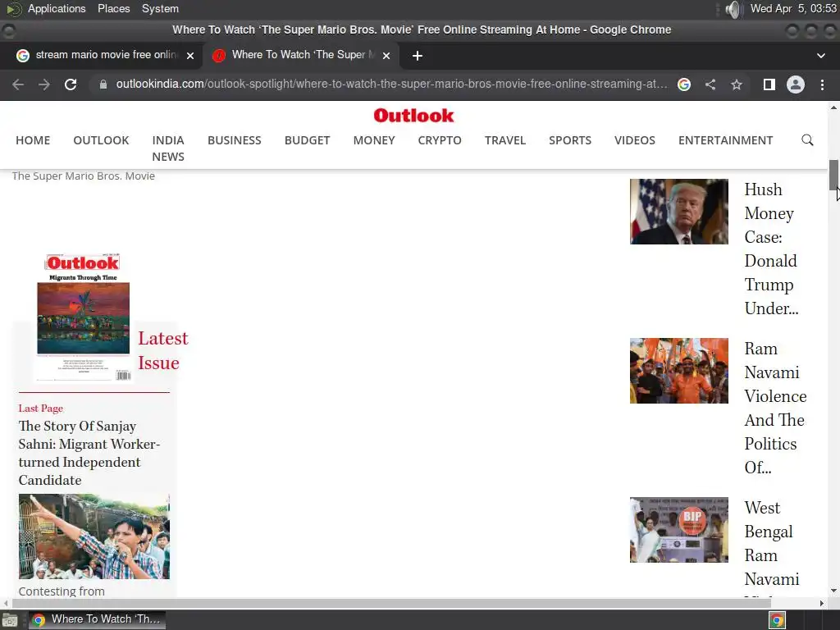
Task: Click the Outlook logo at page top
Action: pyautogui.click(x=413, y=115)
